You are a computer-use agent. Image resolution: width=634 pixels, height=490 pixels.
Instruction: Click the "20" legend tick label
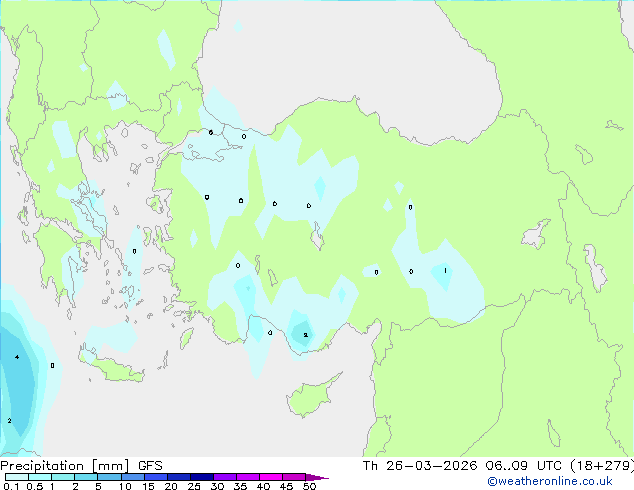click(171, 486)
